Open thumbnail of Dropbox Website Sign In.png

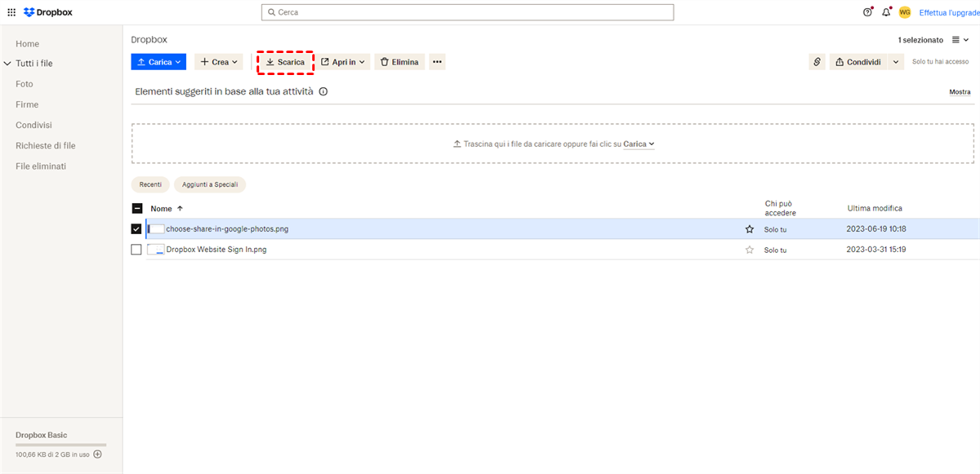pos(156,250)
